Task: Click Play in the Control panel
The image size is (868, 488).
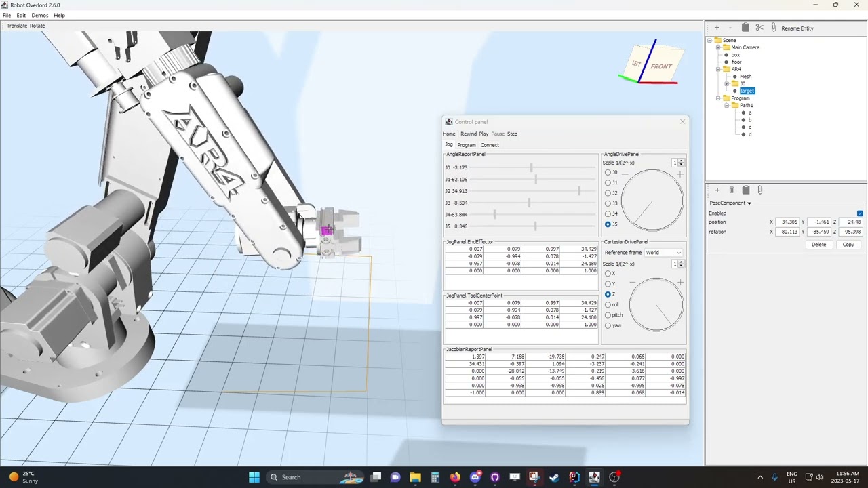Action: (484, 134)
